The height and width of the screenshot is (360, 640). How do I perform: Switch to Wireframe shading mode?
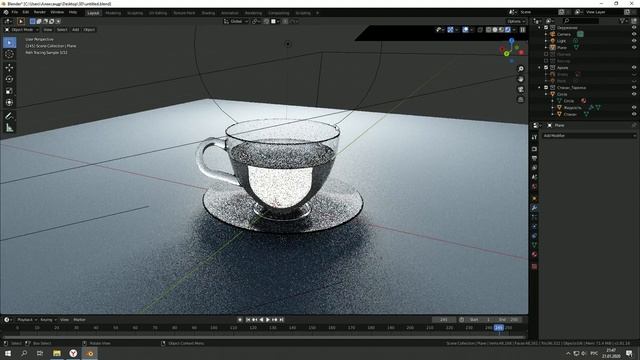pos(489,30)
